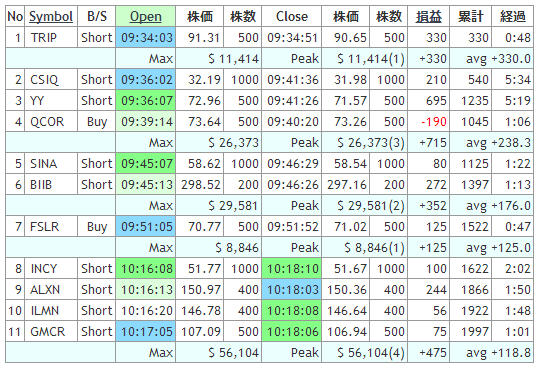Click the open time 10:16:13
The height and width of the screenshot is (368, 539).
(x=145, y=290)
